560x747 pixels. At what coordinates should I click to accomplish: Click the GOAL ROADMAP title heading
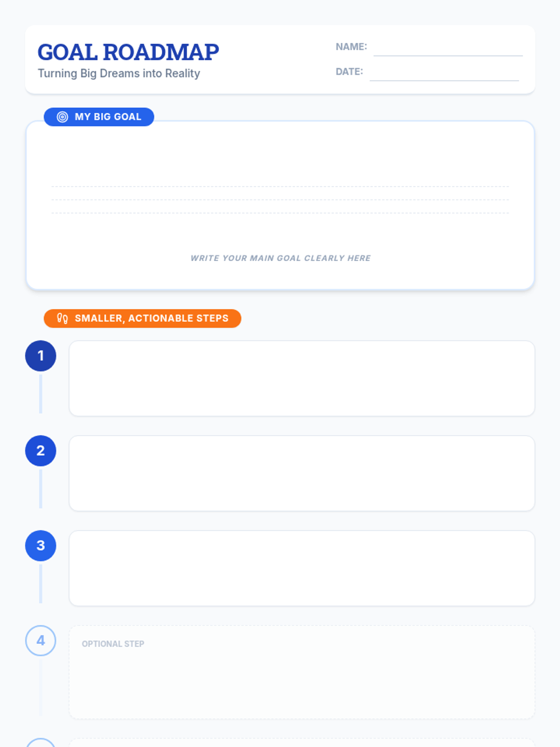pyautogui.click(x=128, y=52)
